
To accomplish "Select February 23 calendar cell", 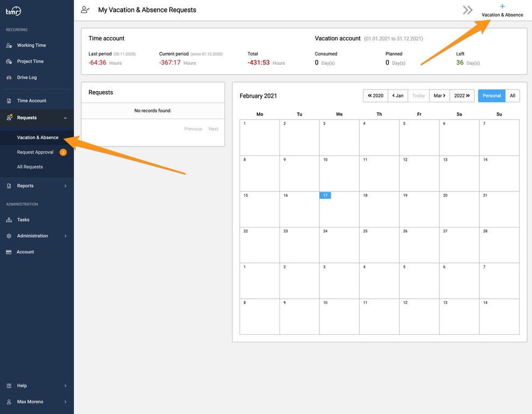I will click(299, 245).
